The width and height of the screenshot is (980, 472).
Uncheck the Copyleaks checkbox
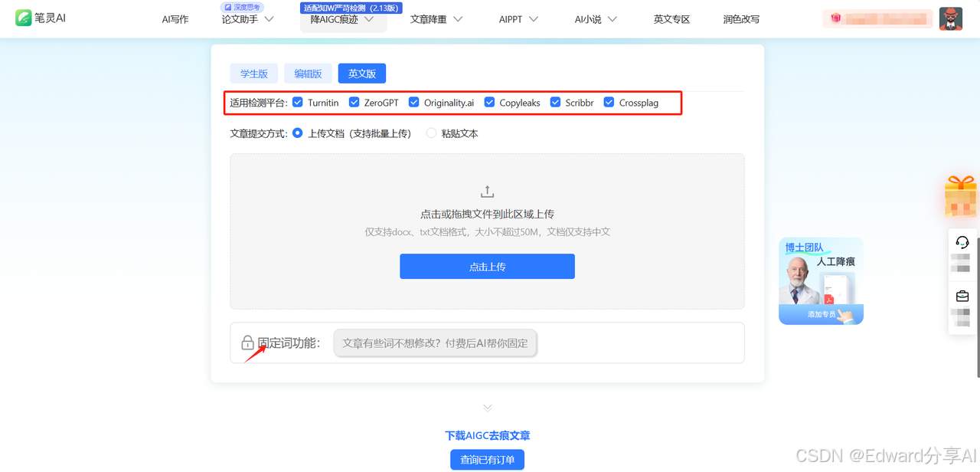pos(489,102)
